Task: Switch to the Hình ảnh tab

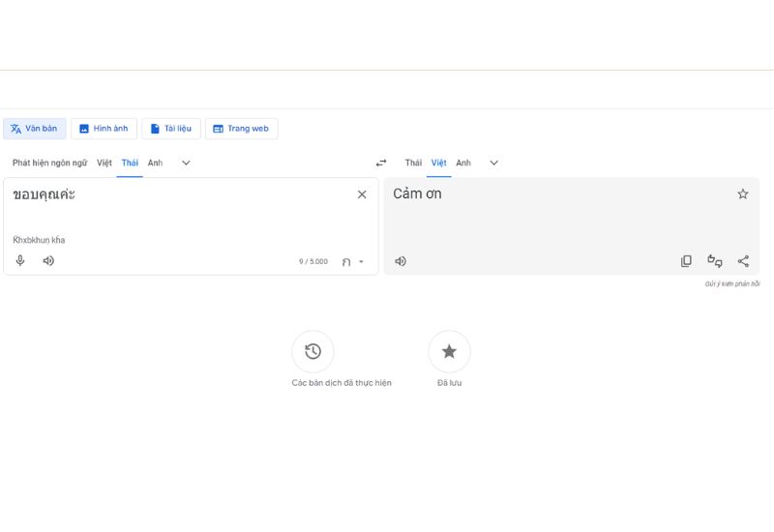Action: pyautogui.click(x=104, y=129)
